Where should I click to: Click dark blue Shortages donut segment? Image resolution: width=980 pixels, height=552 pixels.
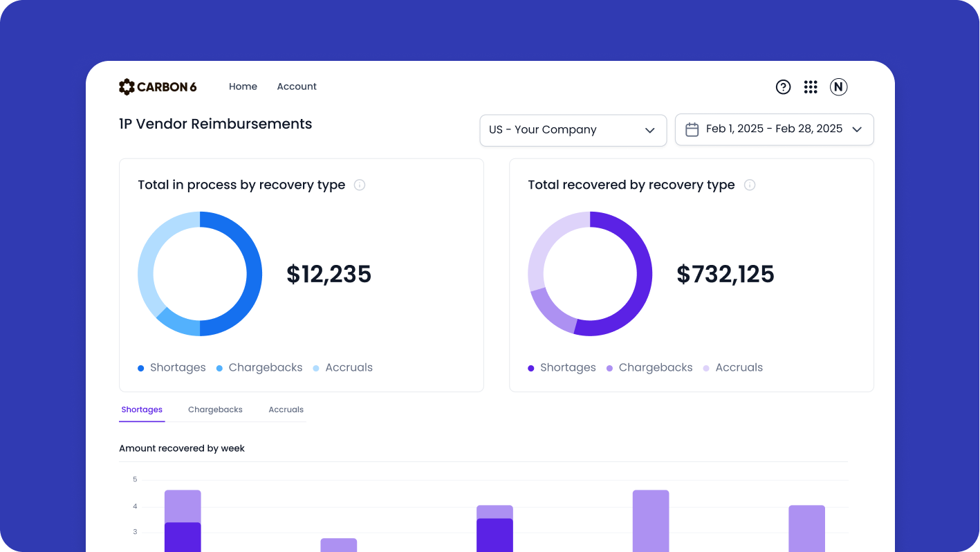pyautogui.click(x=254, y=274)
